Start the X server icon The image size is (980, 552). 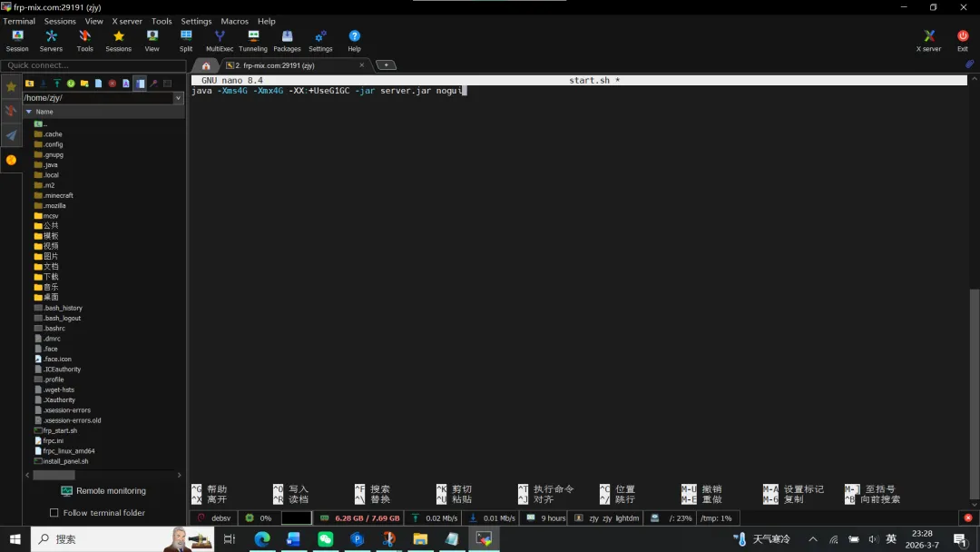[929, 41]
